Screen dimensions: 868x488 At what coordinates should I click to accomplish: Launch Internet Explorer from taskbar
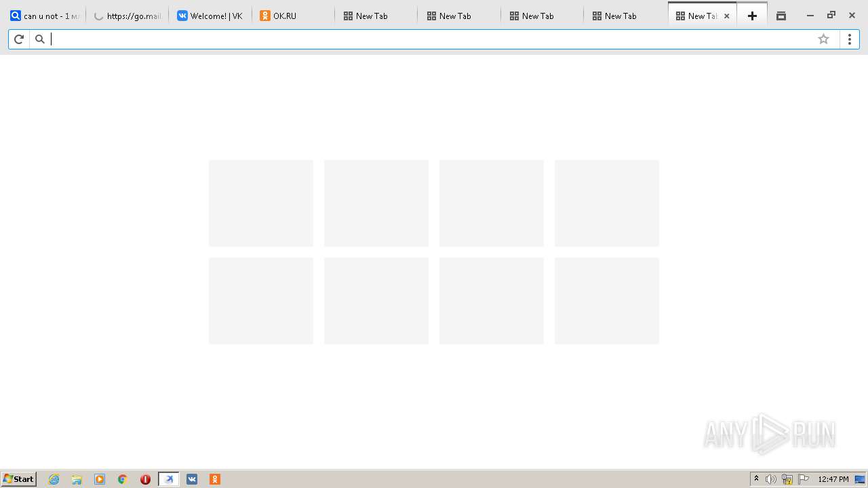(54, 479)
